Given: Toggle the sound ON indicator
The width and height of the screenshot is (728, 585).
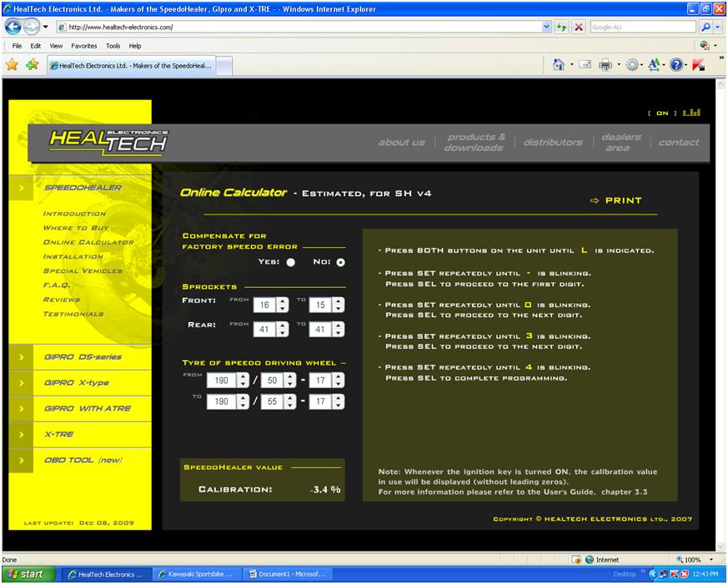Looking at the screenshot, I should pyautogui.click(x=662, y=113).
